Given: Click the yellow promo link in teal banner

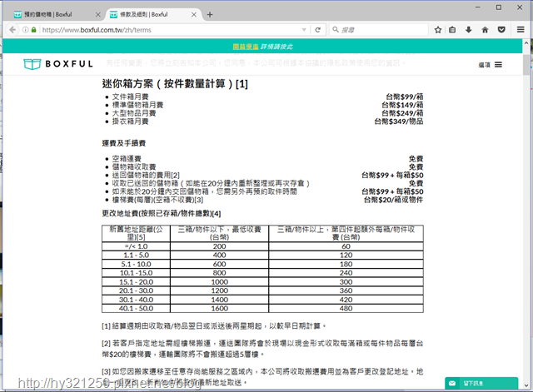Looking at the screenshot, I should pos(246,47).
